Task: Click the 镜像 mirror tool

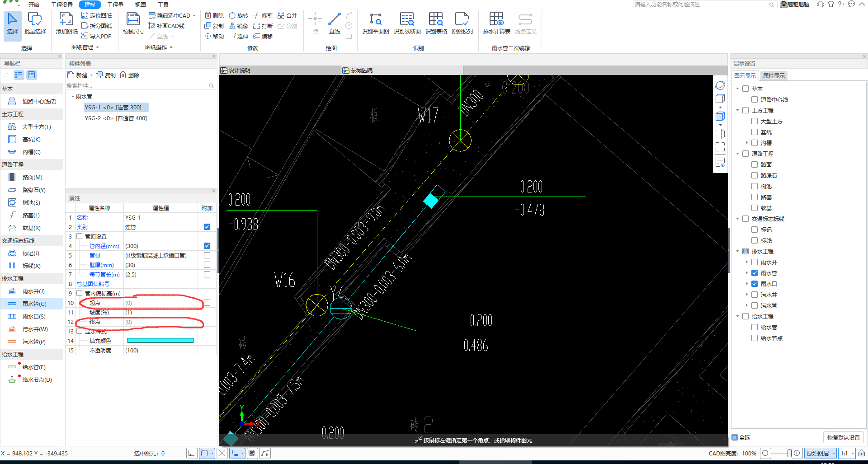Action: [239, 26]
